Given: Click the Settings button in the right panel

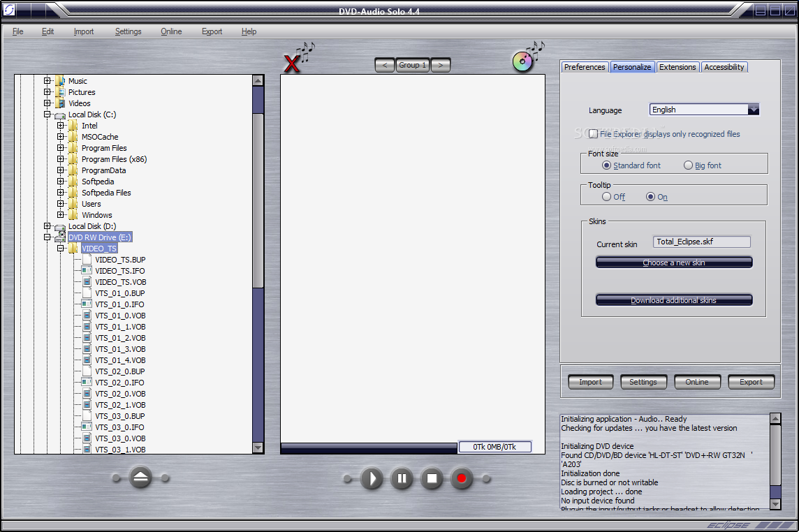Looking at the screenshot, I should [643, 382].
